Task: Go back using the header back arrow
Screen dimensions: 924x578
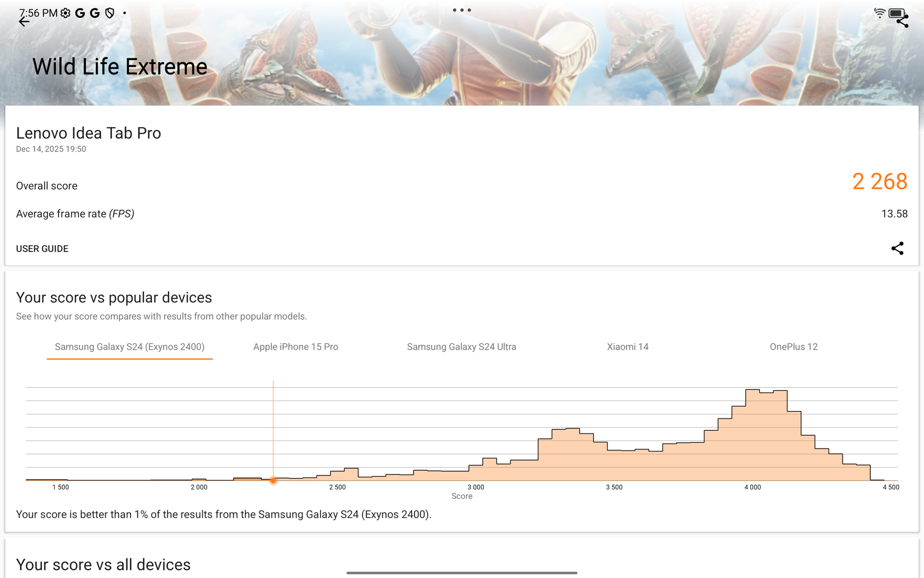Action: [24, 22]
